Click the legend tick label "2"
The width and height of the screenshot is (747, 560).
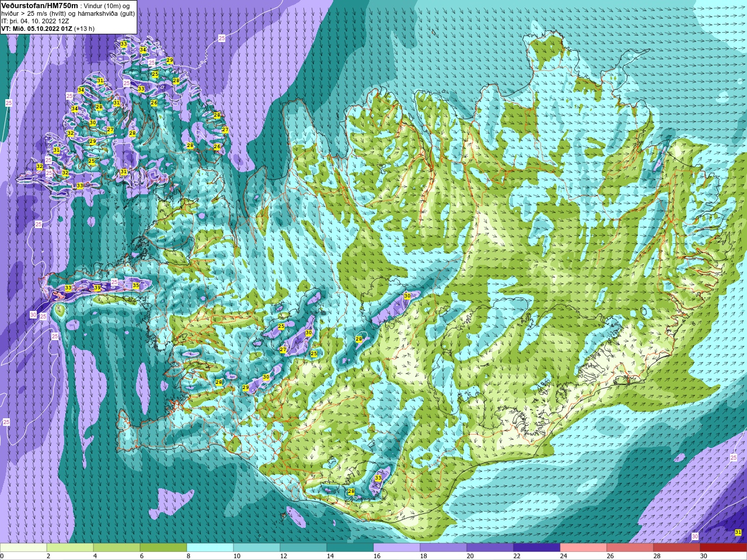[x=48, y=556]
